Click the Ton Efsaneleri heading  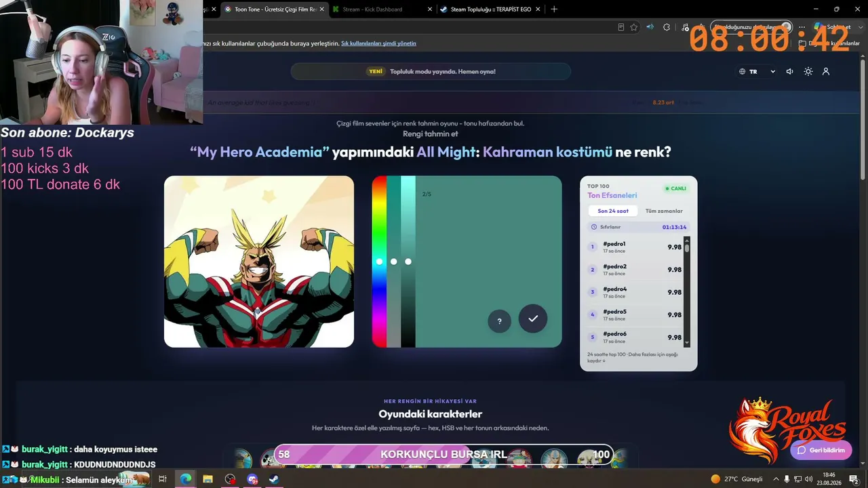point(612,196)
